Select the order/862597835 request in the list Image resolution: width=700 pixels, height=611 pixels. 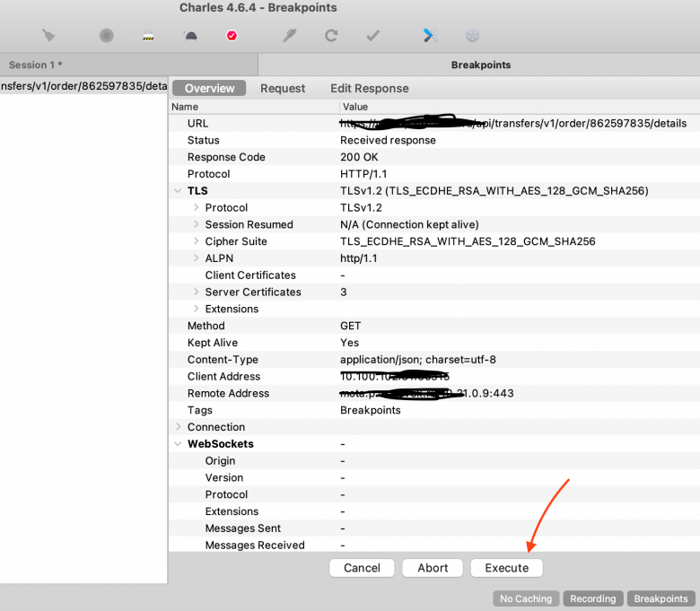coord(84,86)
